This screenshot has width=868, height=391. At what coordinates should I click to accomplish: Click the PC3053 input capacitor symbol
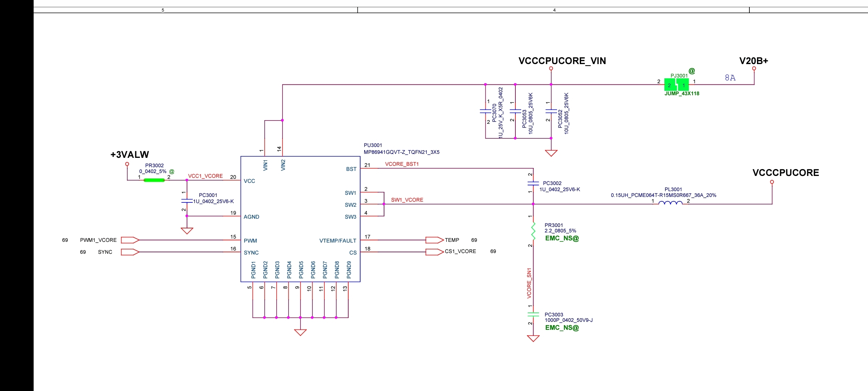click(x=515, y=111)
